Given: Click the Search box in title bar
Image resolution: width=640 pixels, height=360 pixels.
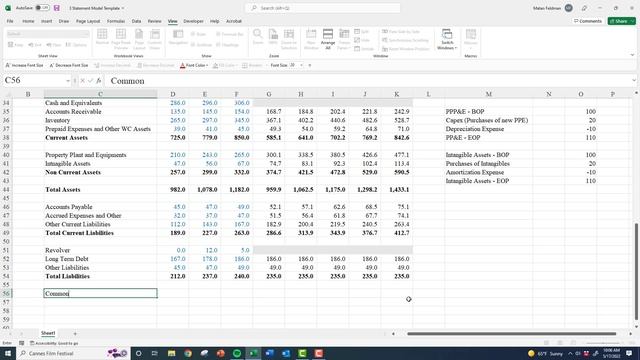Looking at the screenshot, I should click(x=322, y=8).
